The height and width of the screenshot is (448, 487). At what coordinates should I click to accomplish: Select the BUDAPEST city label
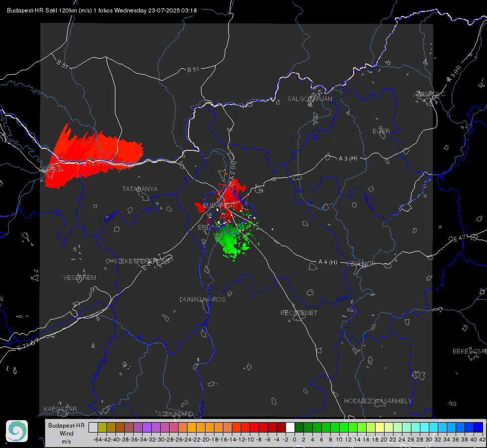click(x=219, y=205)
